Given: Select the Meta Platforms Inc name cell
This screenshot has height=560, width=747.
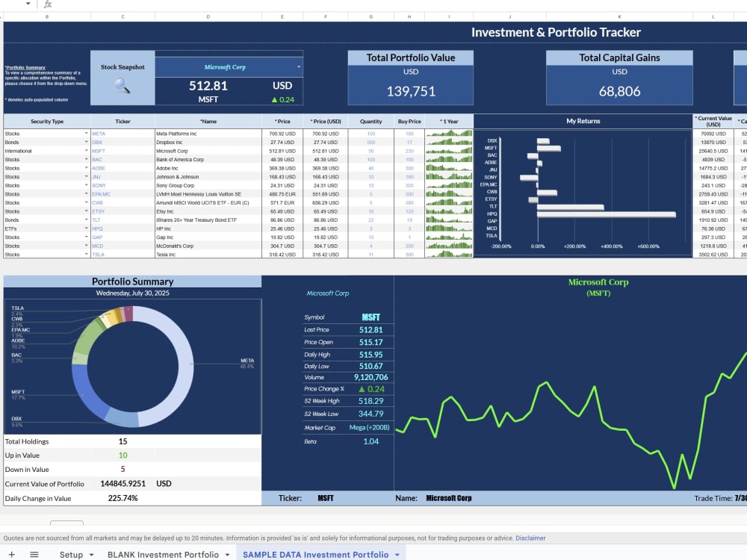Looking at the screenshot, I should click(208, 134).
